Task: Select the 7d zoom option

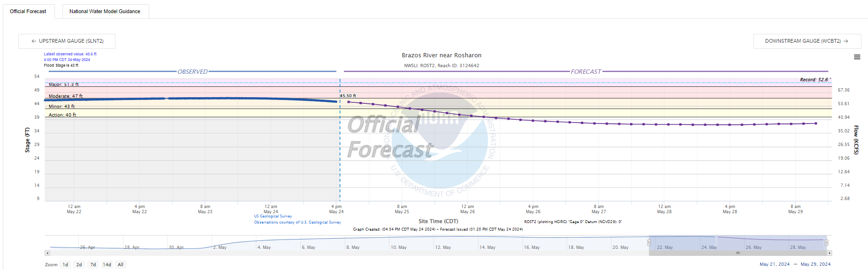Action: coord(93,265)
